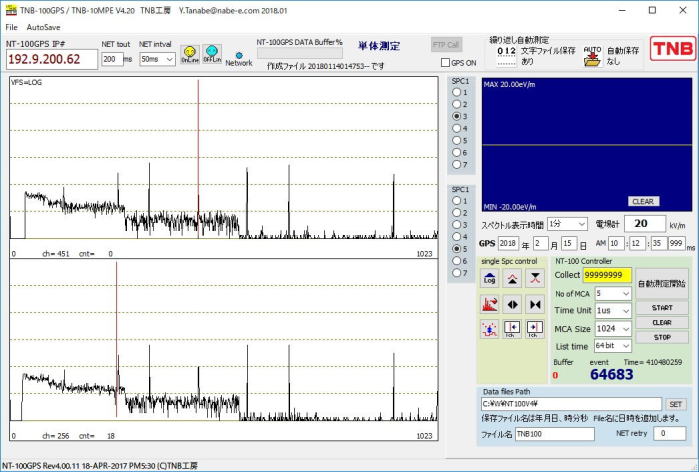The height and width of the screenshot is (472, 699).
Task: Select radio 2 in lower SPC1 group
Action: (x=456, y=213)
